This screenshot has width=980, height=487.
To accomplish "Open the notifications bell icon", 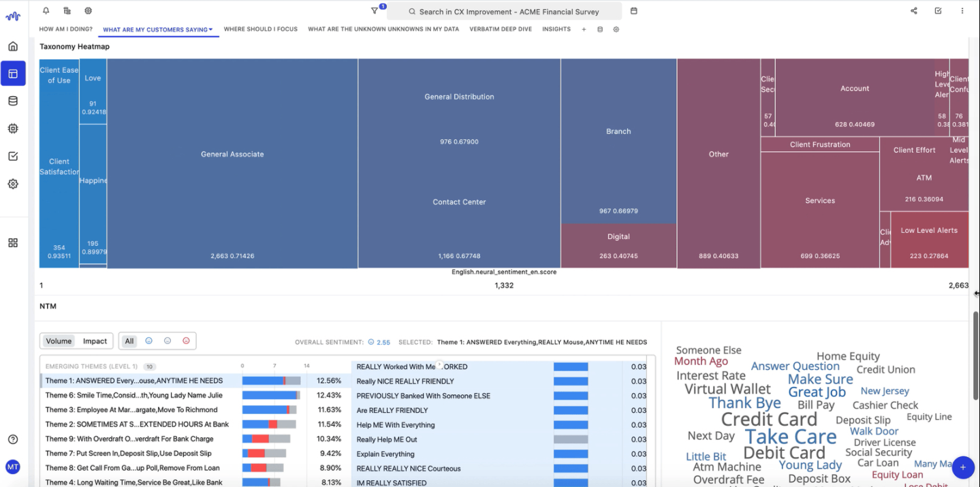I will click(46, 11).
